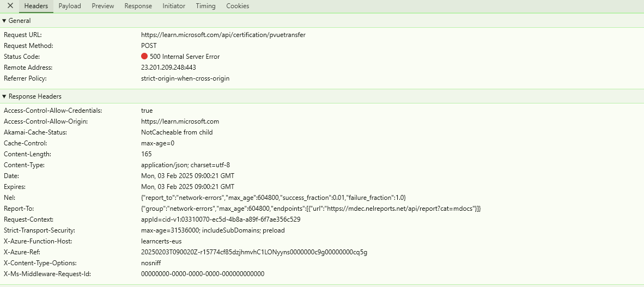Click the Request Method label
This screenshot has height=287, width=644.
(28, 46)
